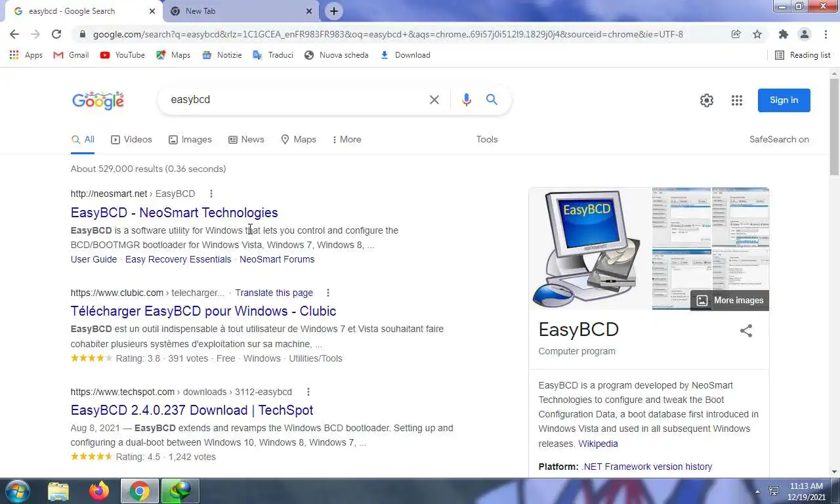The image size is (840, 504).
Task: Clear the search query with the X
Action: (x=434, y=100)
